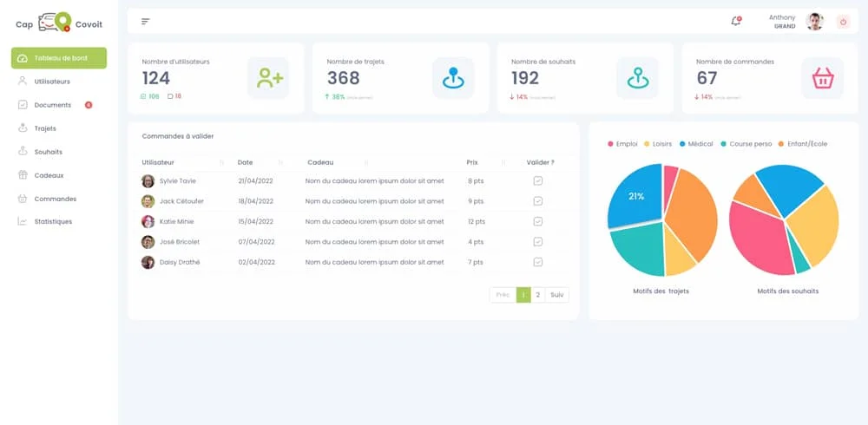This screenshot has height=425, width=868.
Task: Click the Documents red notification badge
Action: [89, 105]
